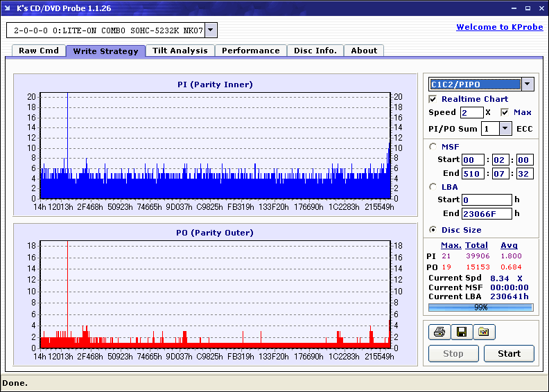
Task: Uncheck the Max speed checkbox
Action: 505,112
